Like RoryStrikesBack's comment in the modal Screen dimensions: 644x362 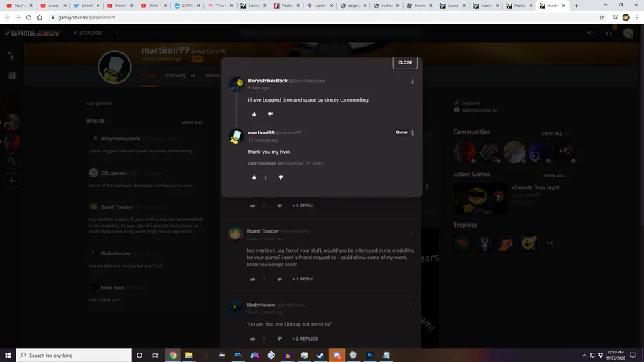(254, 114)
